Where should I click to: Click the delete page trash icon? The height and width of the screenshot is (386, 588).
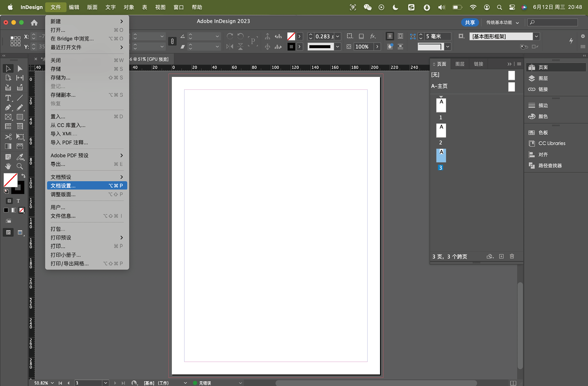(512, 256)
